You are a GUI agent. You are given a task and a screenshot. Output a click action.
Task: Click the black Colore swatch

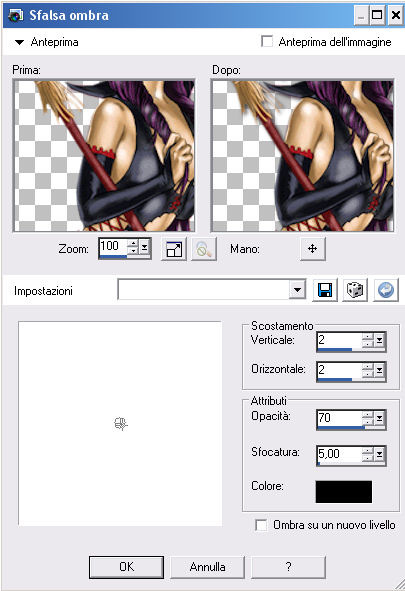(344, 491)
